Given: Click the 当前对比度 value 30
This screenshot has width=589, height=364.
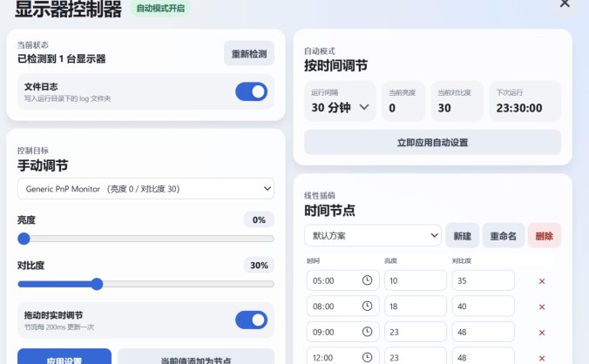Looking at the screenshot, I should pos(444,108).
